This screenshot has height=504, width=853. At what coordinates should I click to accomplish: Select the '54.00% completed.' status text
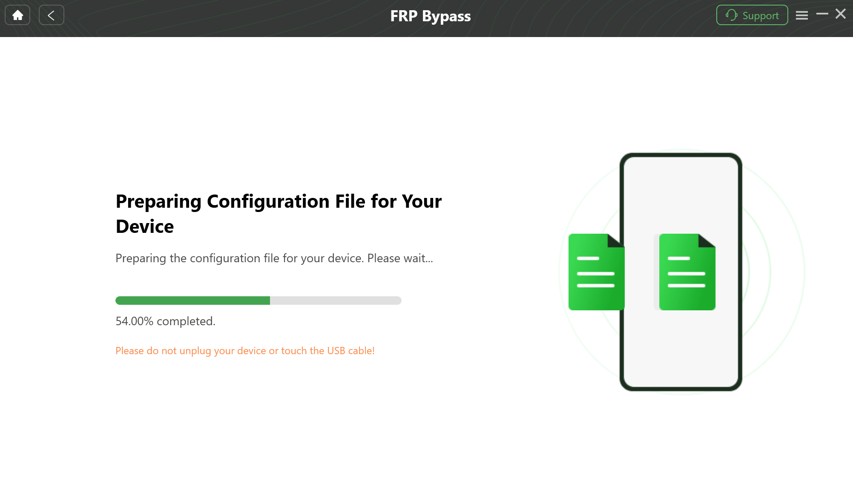pos(165,321)
